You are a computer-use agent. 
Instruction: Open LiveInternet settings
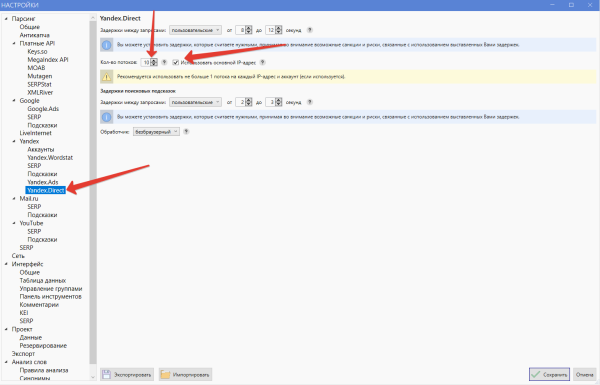[x=35, y=133]
